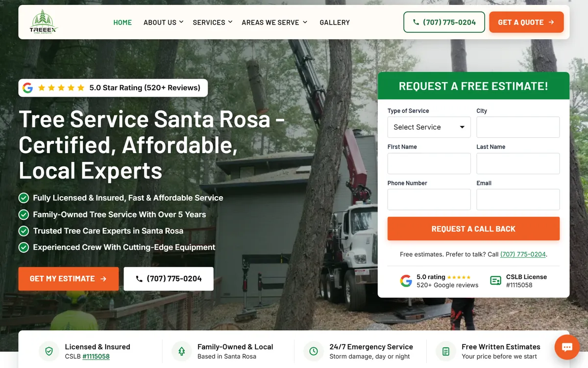Viewport: 588px width, 368px height.
Task: Click the CSLB License card icon in form
Action: coord(495,281)
